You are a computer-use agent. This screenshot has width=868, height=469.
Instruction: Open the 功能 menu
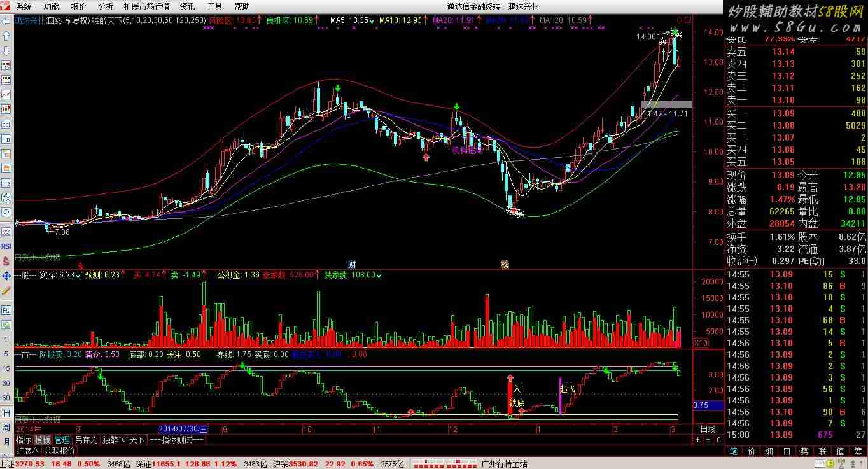[52, 6]
